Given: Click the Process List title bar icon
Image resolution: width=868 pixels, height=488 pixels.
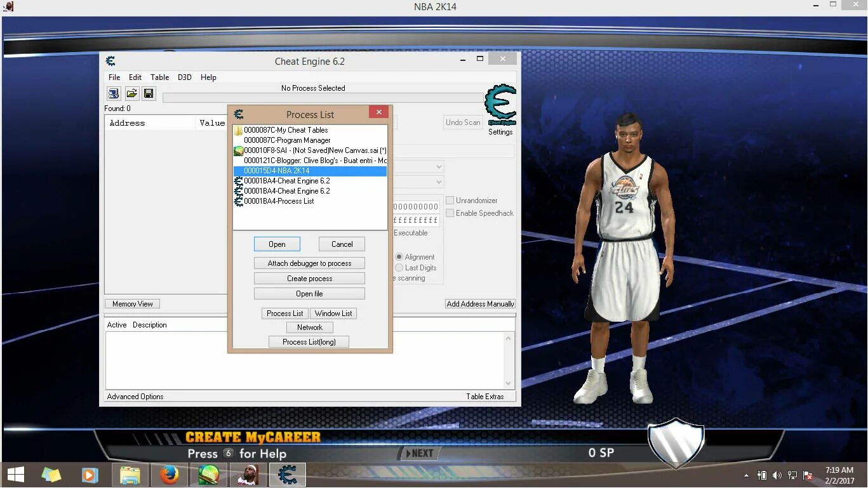Looking at the screenshot, I should point(239,114).
